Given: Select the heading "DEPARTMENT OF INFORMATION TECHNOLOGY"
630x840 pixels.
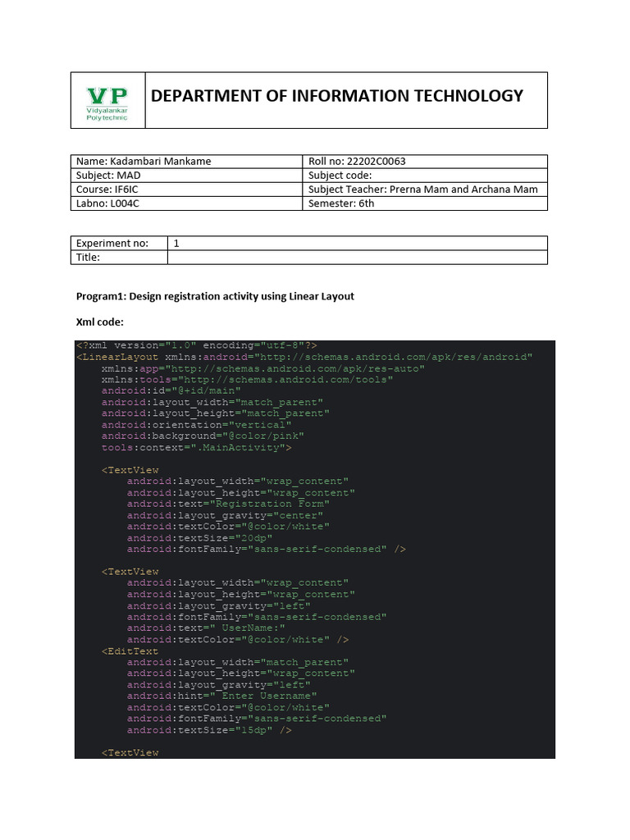Looking at the screenshot, I should (337, 96).
